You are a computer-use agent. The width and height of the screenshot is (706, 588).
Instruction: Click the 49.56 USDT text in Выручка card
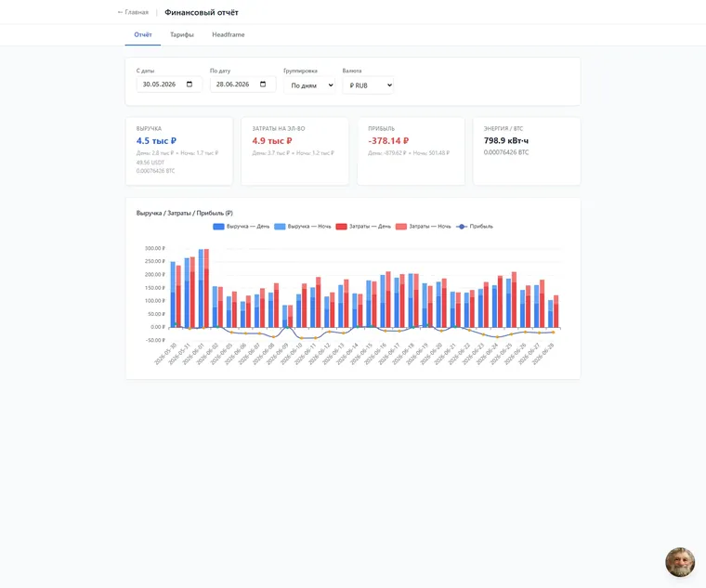[150, 163]
